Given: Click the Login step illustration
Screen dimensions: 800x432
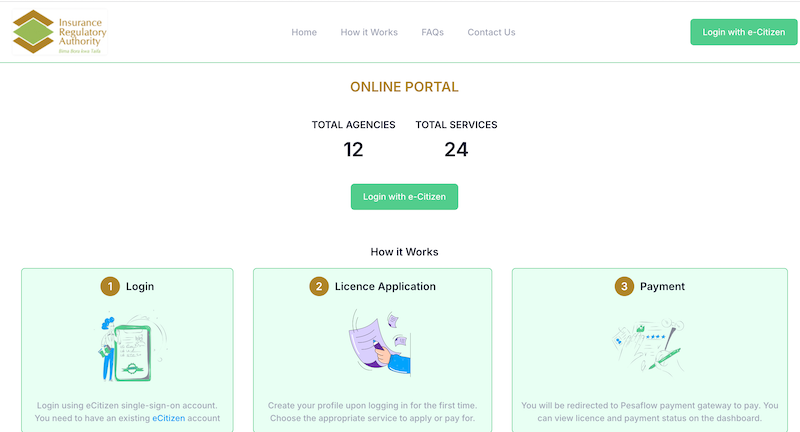Looking at the screenshot, I should 128,347.
